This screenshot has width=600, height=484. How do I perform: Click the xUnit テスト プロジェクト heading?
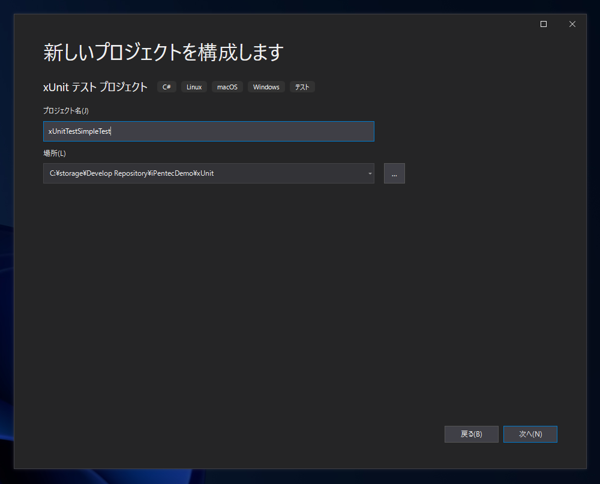[x=95, y=87]
